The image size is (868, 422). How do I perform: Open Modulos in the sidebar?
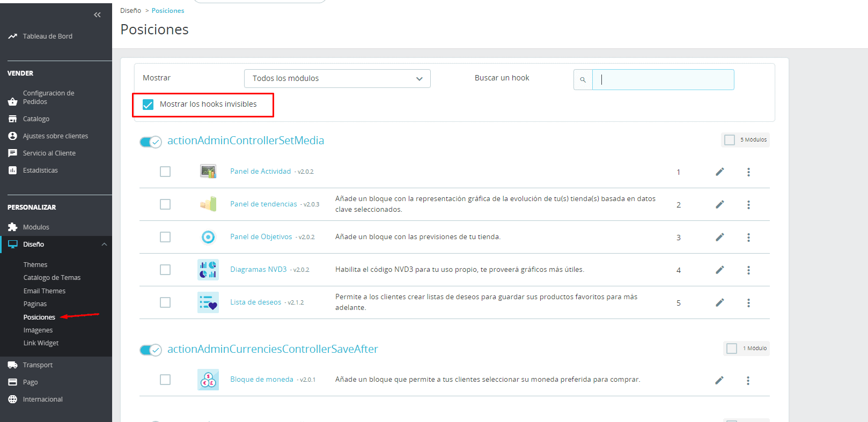36,227
